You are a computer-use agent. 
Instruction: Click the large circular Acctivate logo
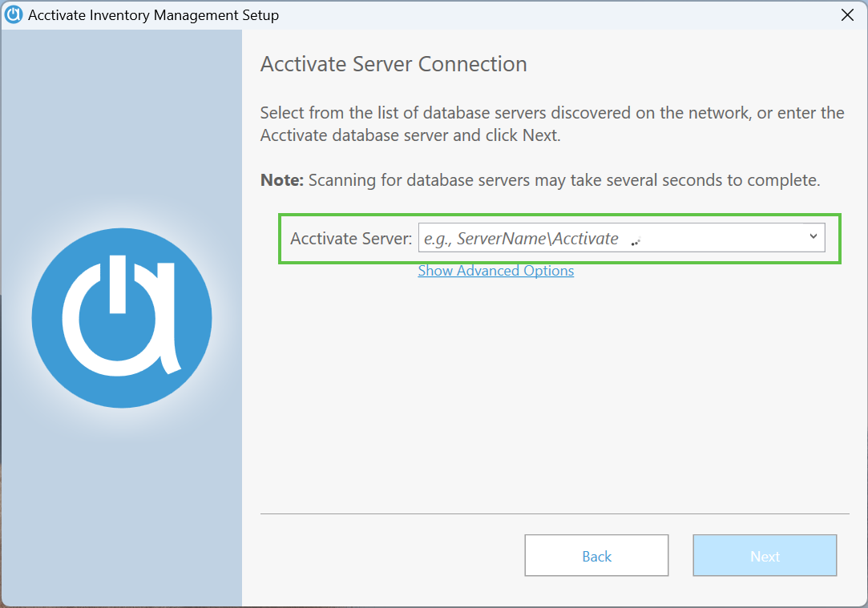(x=121, y=317)
